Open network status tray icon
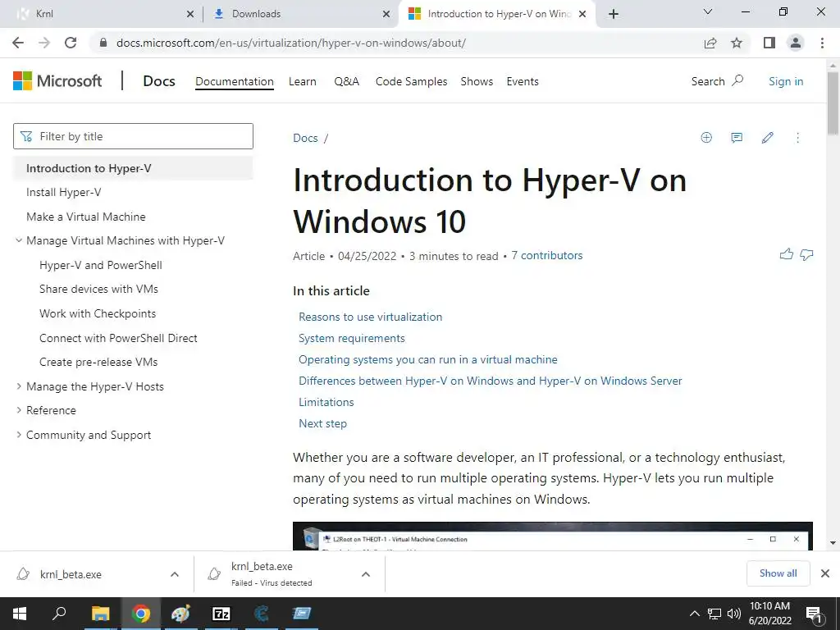The height and width of the screenshot is (630, 840). pyautogui.click(x=714, y=614)
